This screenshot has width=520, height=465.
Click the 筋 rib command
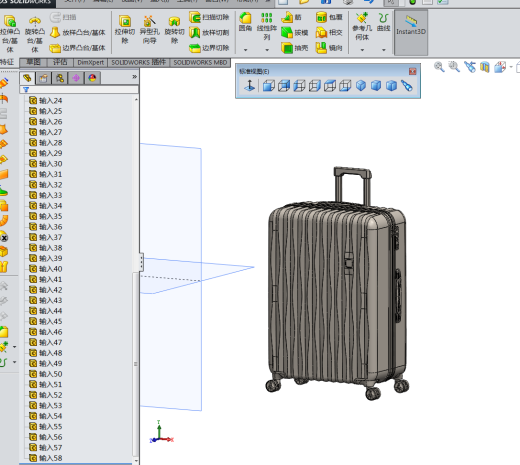pos(291,17)
